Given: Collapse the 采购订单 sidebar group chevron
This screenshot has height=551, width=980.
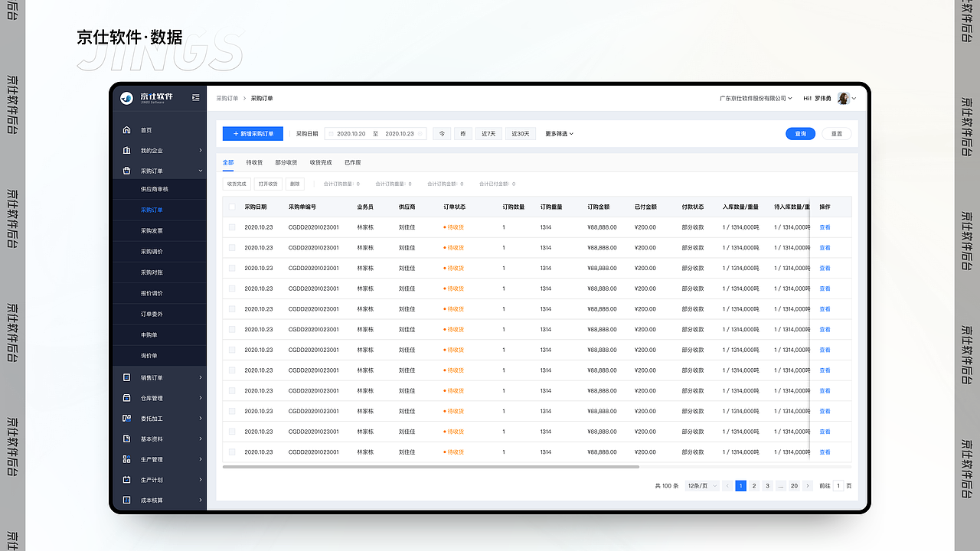Looking at the screenshot, I should coord(201,171).
